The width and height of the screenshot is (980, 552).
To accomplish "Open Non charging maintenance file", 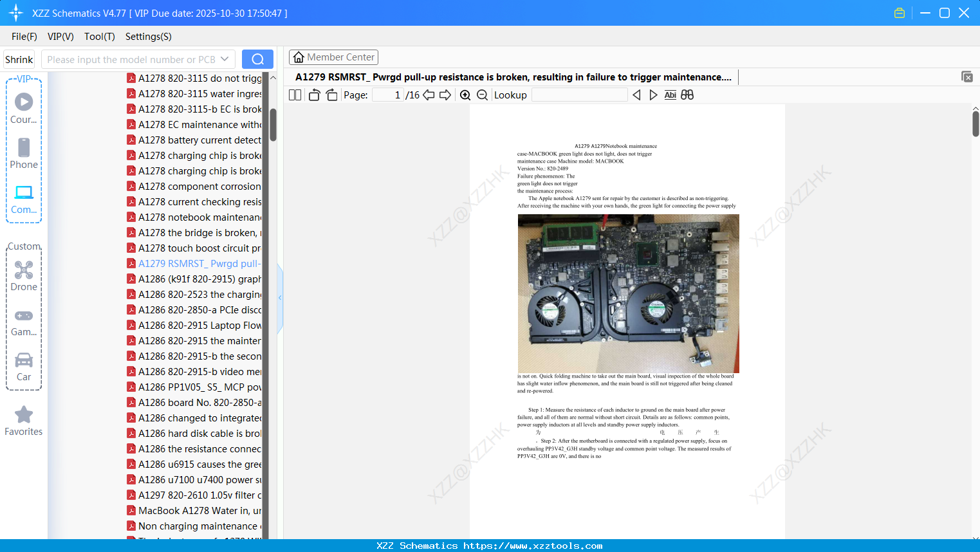I will [x=194, y=526].
